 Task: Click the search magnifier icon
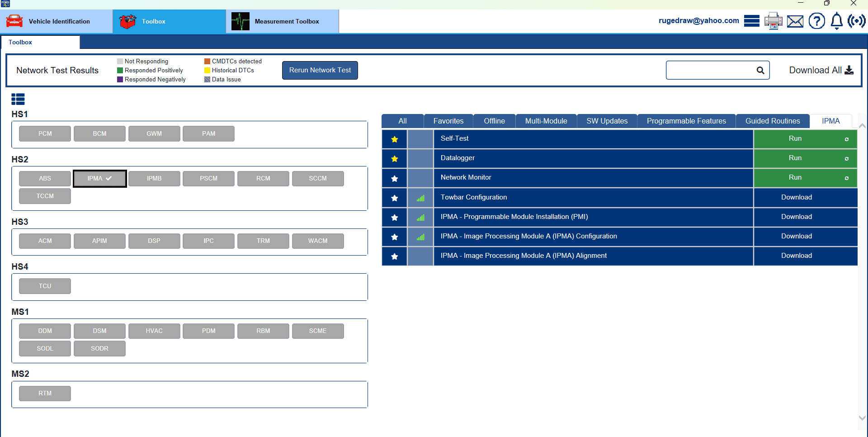coord(760,71)
